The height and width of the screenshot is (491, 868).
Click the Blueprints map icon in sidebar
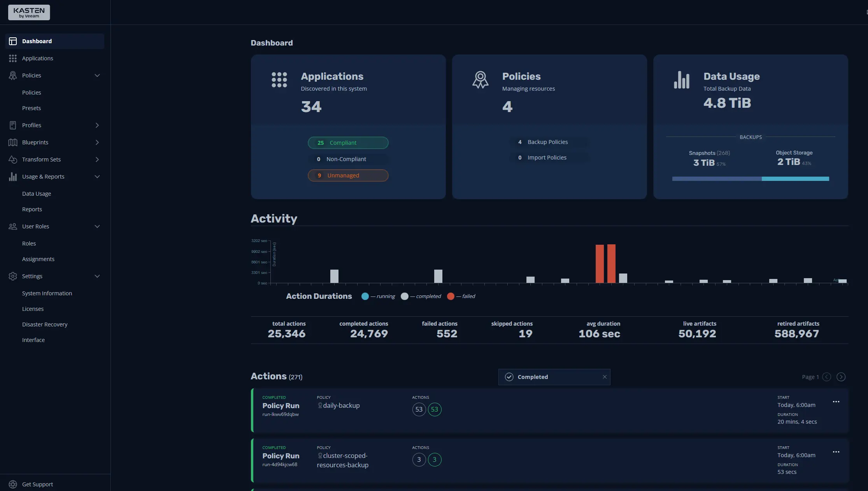click(x=13, y=142)
